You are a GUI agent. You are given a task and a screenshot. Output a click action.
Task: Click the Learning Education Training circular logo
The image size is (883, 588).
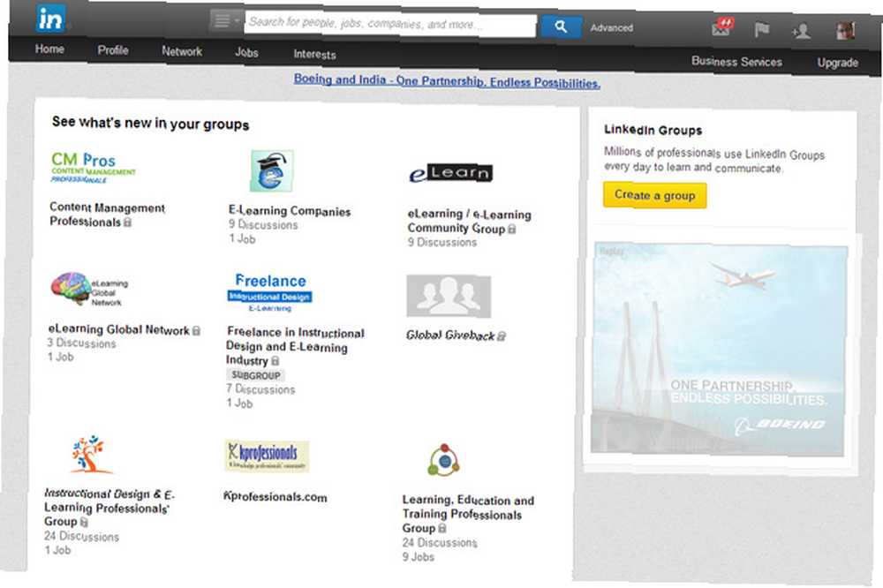(x=444, y=461)
